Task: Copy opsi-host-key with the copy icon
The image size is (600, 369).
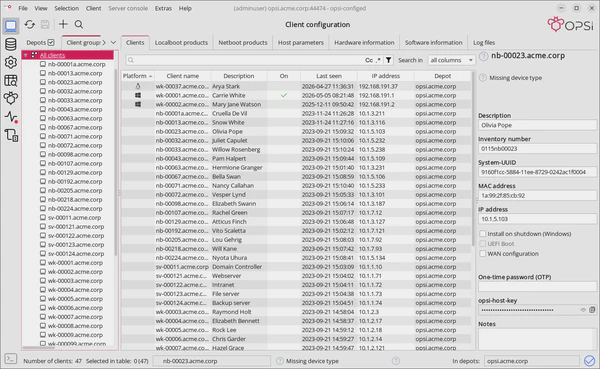Action: click(x=592, y=310)
